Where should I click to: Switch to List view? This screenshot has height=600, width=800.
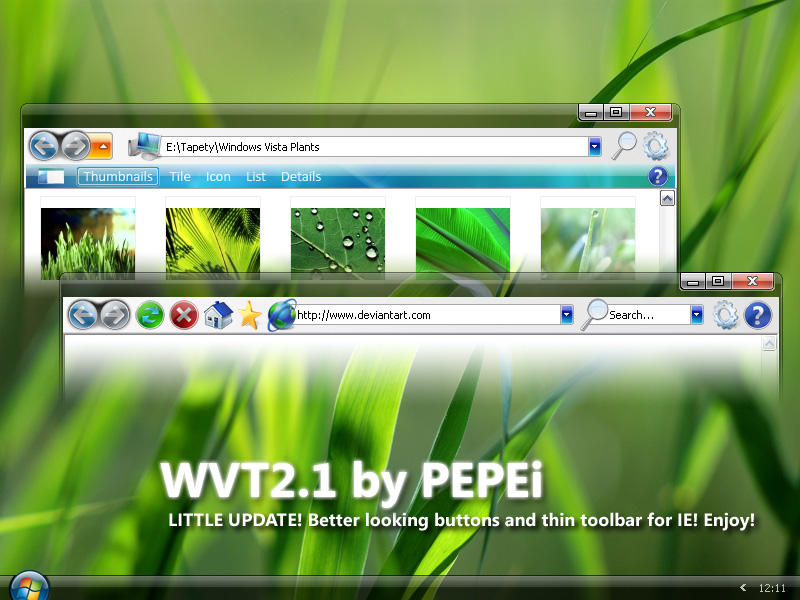point(256,177)
